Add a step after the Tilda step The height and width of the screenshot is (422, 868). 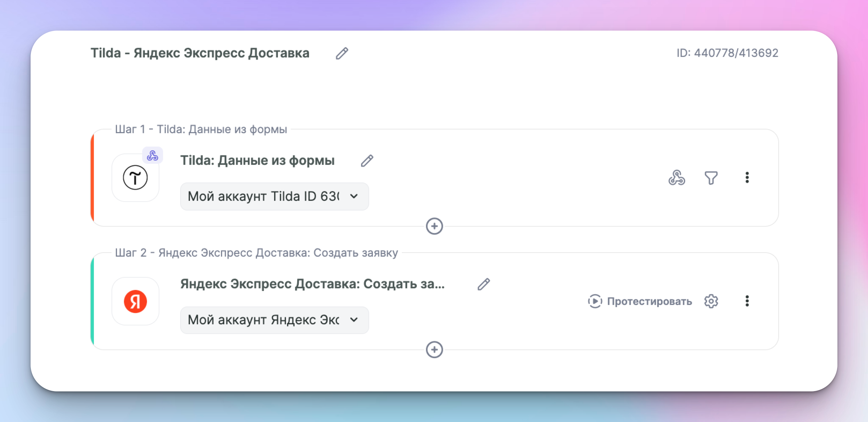pyautogui.click(x=434, y=226)
